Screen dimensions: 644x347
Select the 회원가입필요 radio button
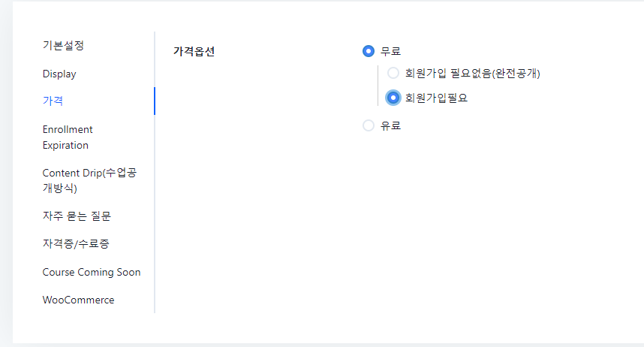point(393,98)
